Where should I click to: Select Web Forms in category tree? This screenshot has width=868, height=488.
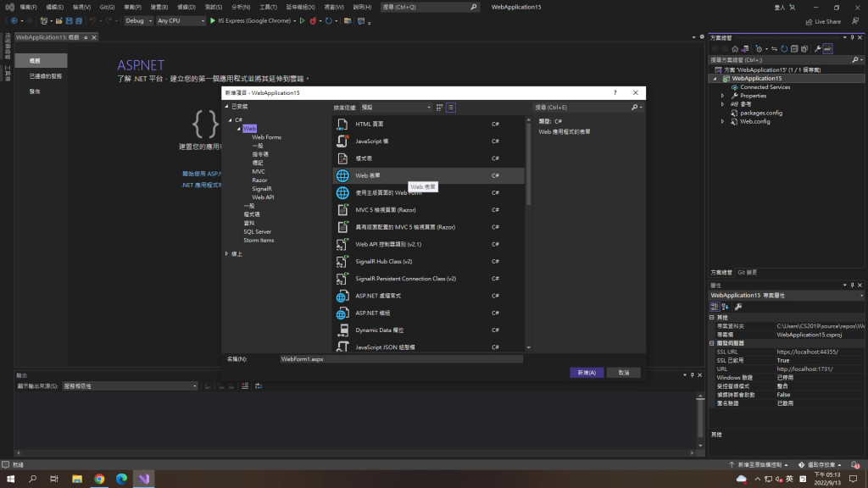pyautogui.click(x=266, y=137)
